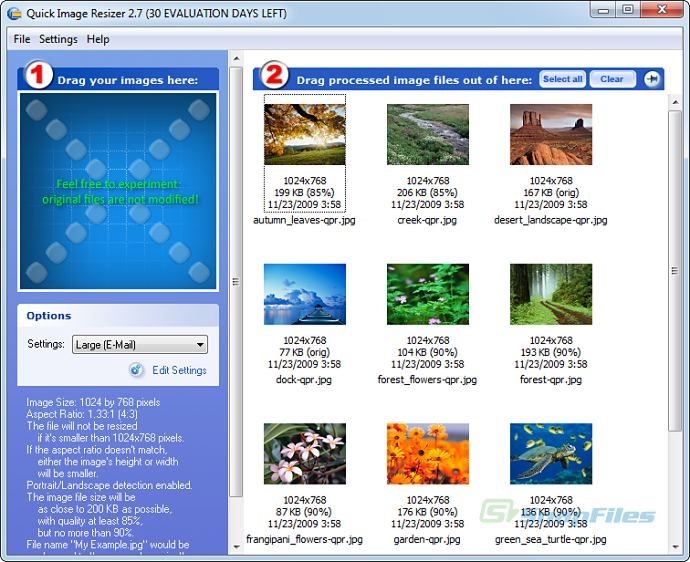Click the step 2 number badge

(275, 77)
